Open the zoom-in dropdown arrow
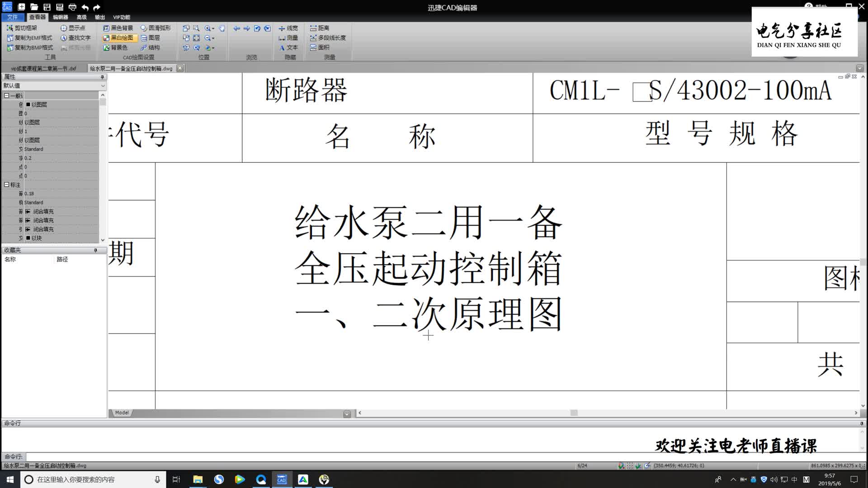This screenshot has height=488, width=868. (213, 28)
